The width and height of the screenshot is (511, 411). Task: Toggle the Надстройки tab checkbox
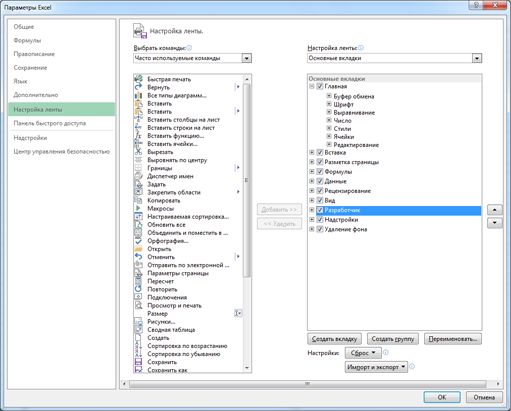point(320,220)
